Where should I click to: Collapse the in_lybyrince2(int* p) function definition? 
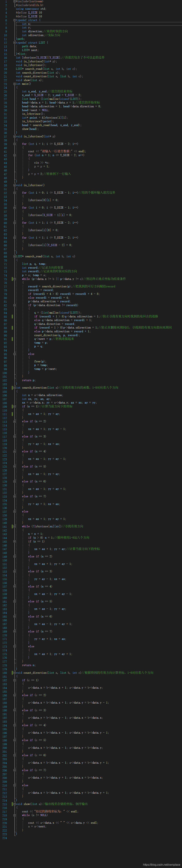click(x=14, y=136)
